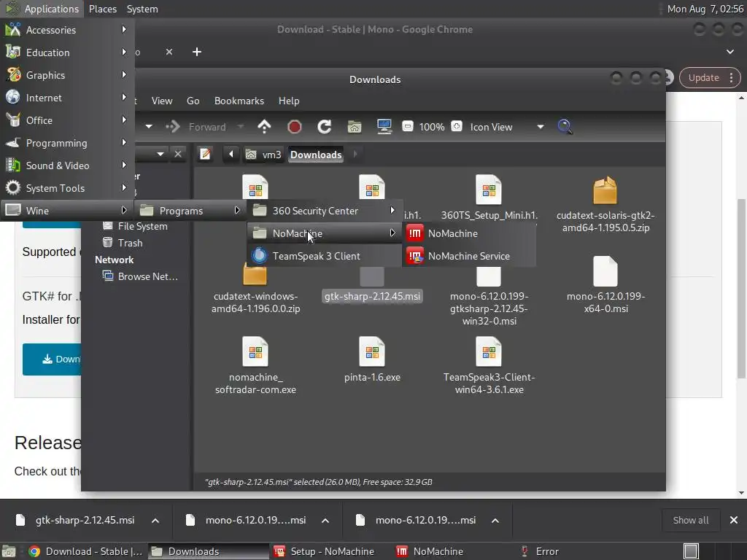This screenshot has height=560, width=747.
Task: Close the file manager side pane
Action: 178,155
